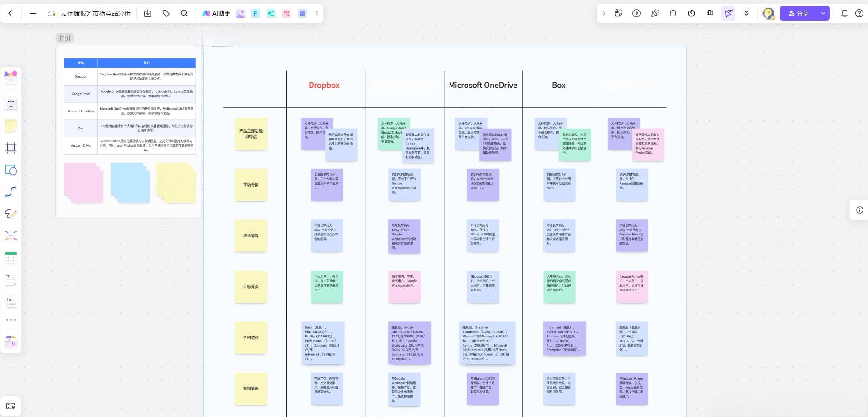Pick the blue sticky note stack
This screenshot has width=868, height=417.
[x=130, y=182]
